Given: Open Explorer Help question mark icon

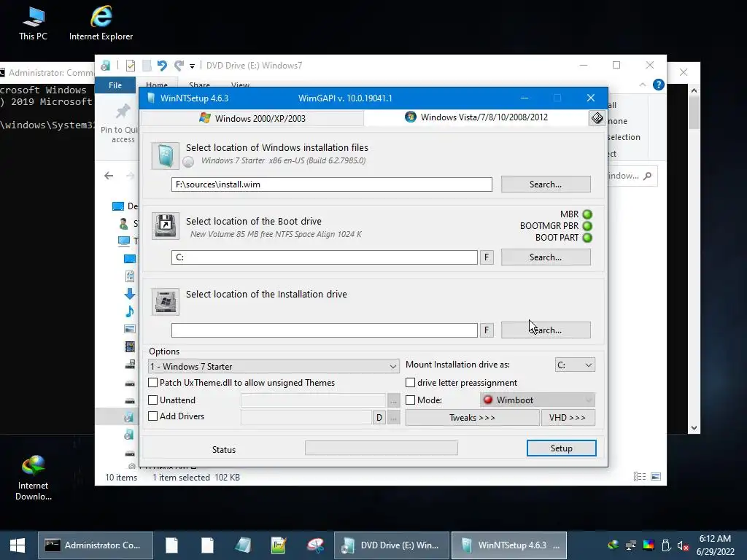Looking at the screenshot, I should (659, 85).
